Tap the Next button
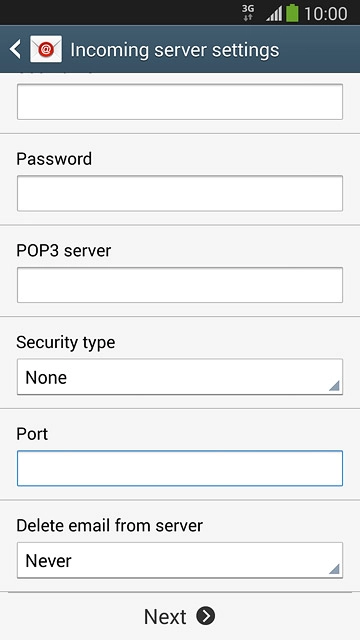Screen dimensions: 360x640 click(x=180, y=616)
